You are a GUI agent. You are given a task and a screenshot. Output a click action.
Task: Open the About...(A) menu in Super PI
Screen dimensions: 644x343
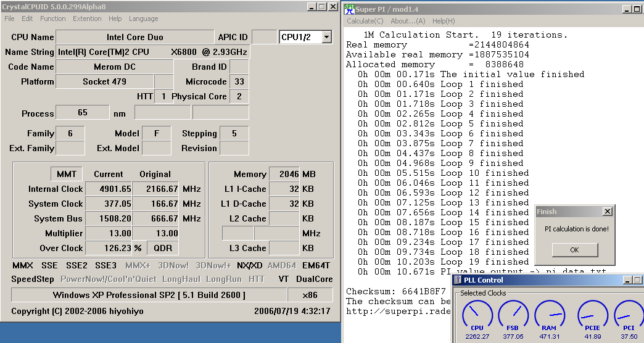click(408, 21)
